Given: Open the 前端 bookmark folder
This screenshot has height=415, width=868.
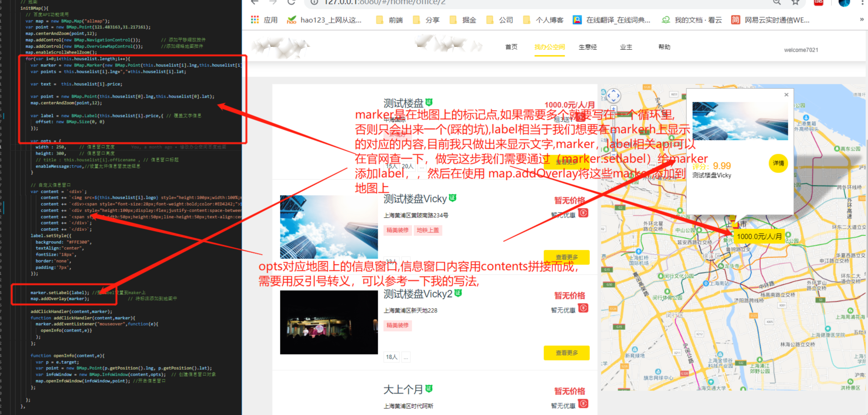Looking at the screenshot, I should point(389,20).
